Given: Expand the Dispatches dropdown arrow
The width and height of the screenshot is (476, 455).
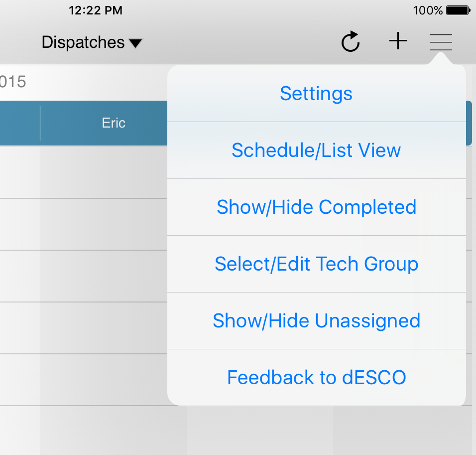Looking at the screenshot, I should coord(135,43).
